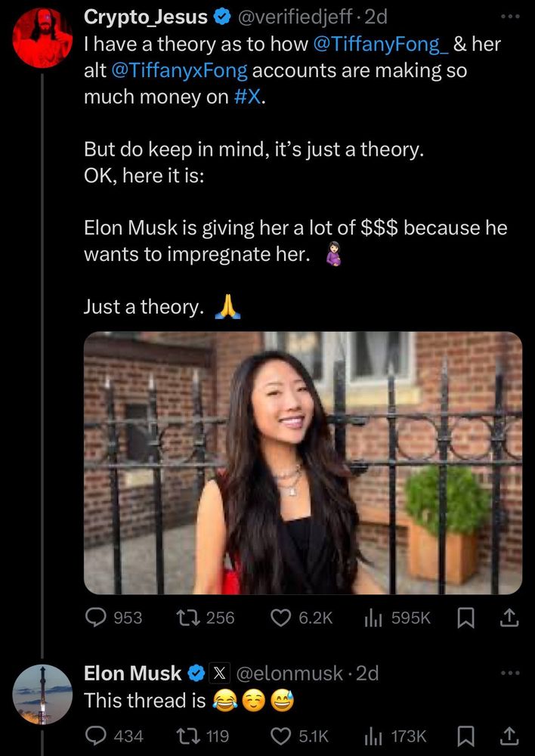The height and width of the screenshot is (756, 535).
Task: Bookmark the Crypto_Jesus post
Action: coord(465,618)
